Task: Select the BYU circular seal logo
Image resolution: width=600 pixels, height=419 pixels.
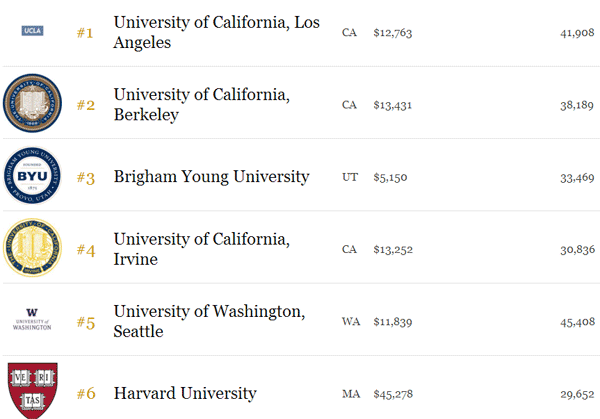Action: 32,176
